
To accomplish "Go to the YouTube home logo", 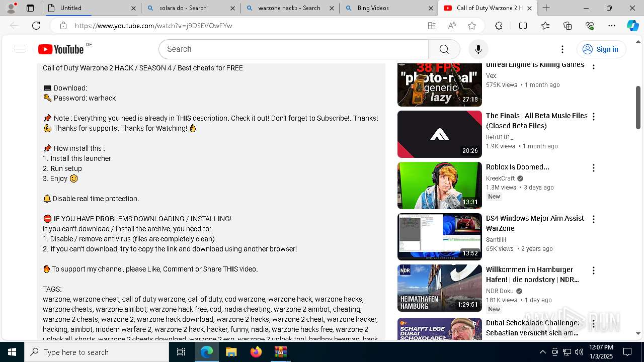I will [x=61, y=49].
